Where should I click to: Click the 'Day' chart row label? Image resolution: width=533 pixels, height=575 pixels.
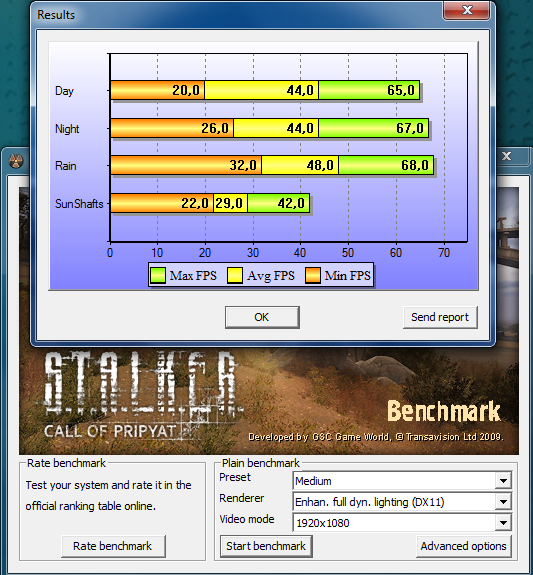point(65,91)
